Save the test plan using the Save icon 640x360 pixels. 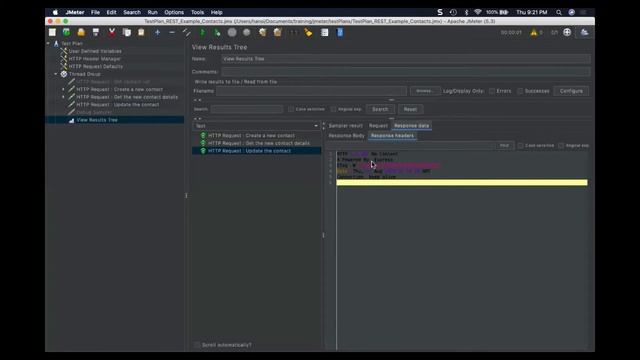[96, 32]
